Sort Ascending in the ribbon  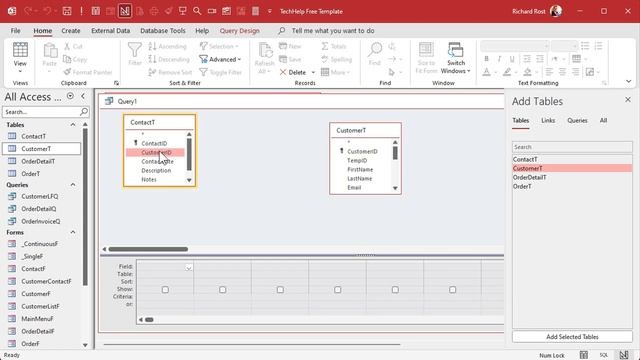[x=167, y=47]
